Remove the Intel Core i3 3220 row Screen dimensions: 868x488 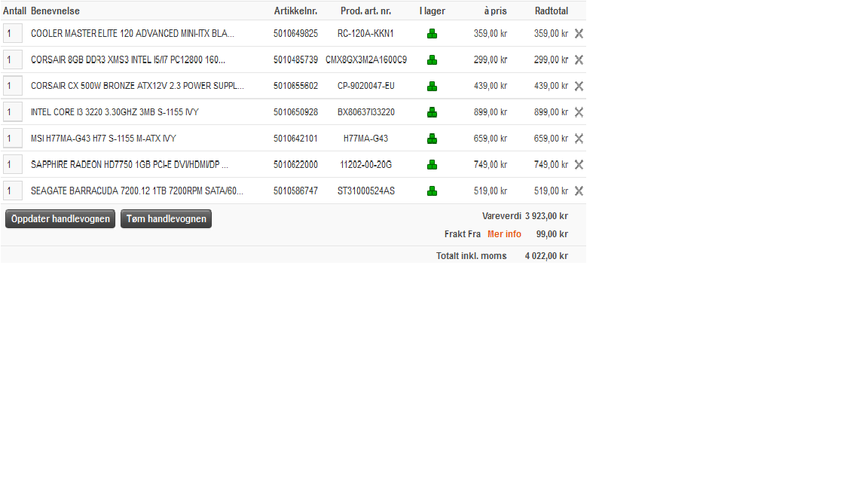coord(579,112)
